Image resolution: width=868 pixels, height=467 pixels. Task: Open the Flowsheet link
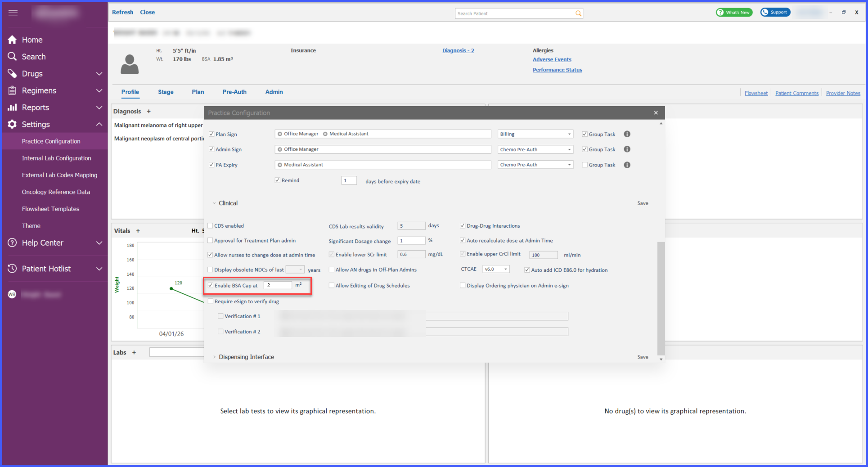click(756, 93)
